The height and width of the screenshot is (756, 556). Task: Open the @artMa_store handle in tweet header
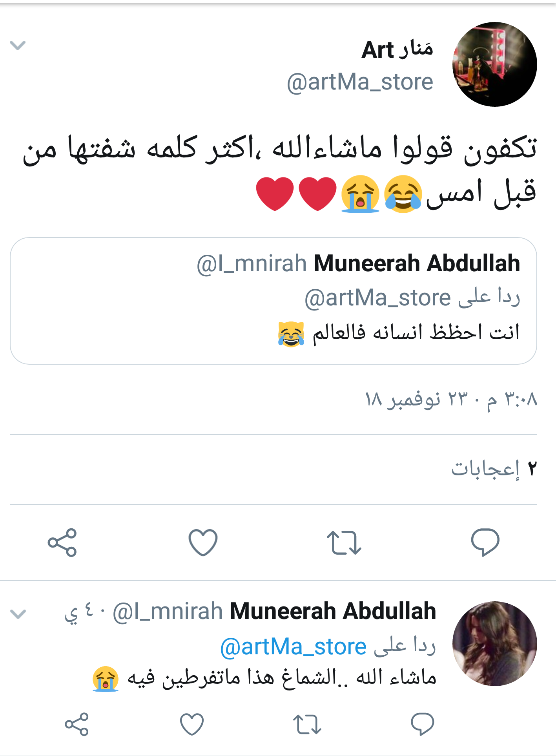360,82
